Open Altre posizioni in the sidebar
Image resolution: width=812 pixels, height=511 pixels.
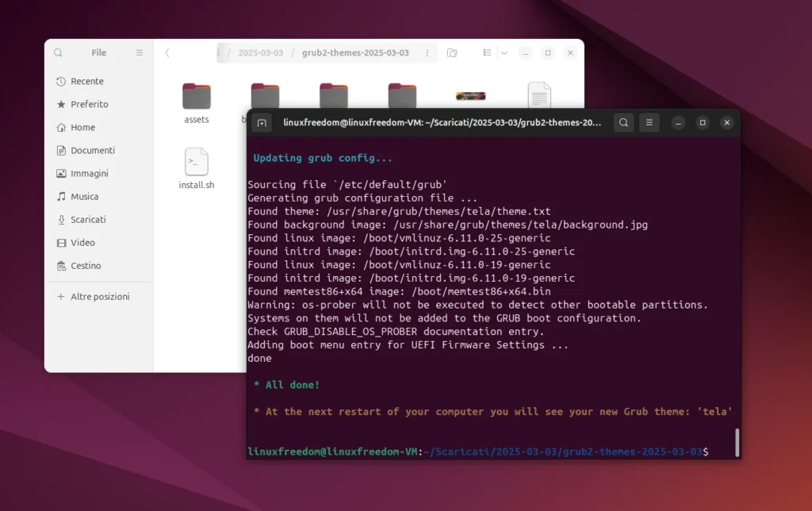click(x=99, y=297)
